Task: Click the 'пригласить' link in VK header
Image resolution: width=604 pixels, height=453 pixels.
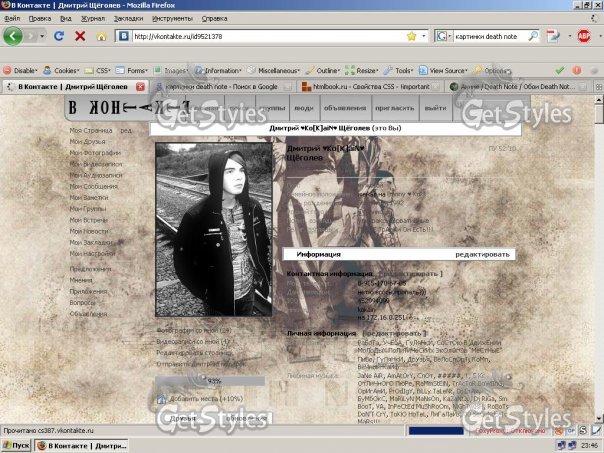Action: click(394, 108)
